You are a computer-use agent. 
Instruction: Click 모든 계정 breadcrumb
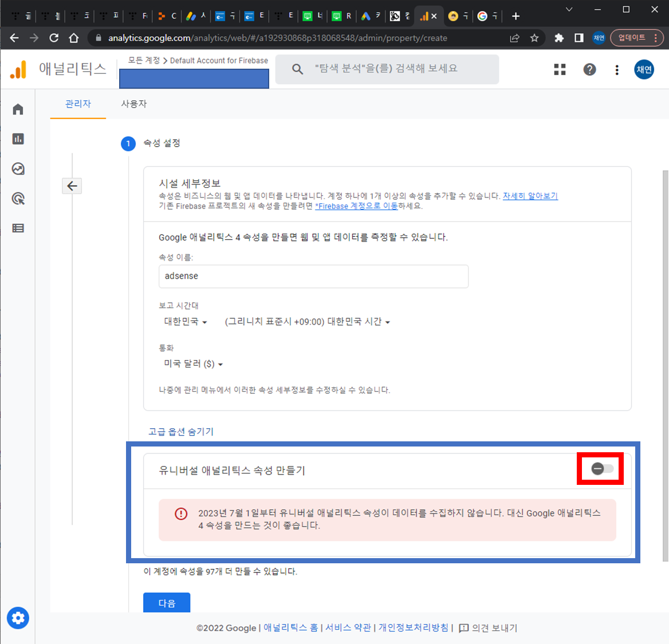144,61
